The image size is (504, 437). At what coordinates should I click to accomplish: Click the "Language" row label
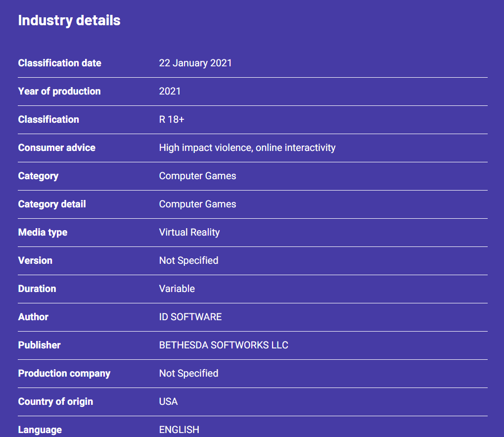pos(40,430)
